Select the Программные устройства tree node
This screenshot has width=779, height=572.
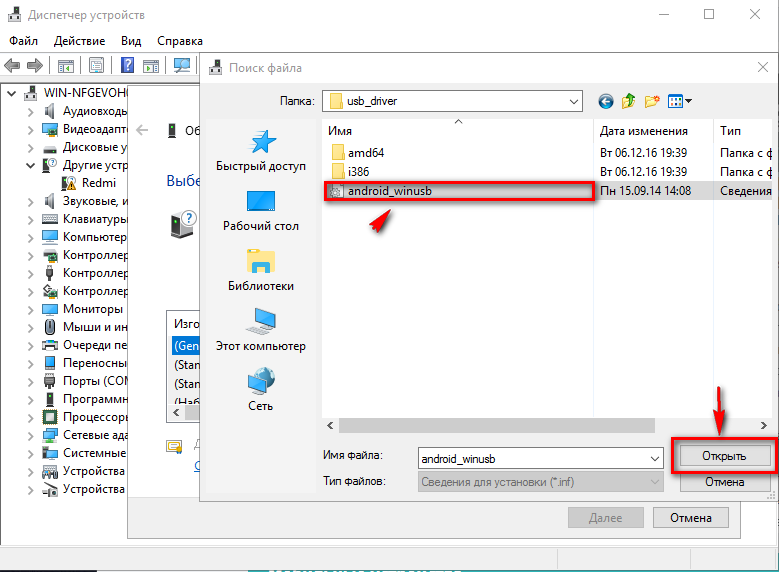[x=94, y=399]
